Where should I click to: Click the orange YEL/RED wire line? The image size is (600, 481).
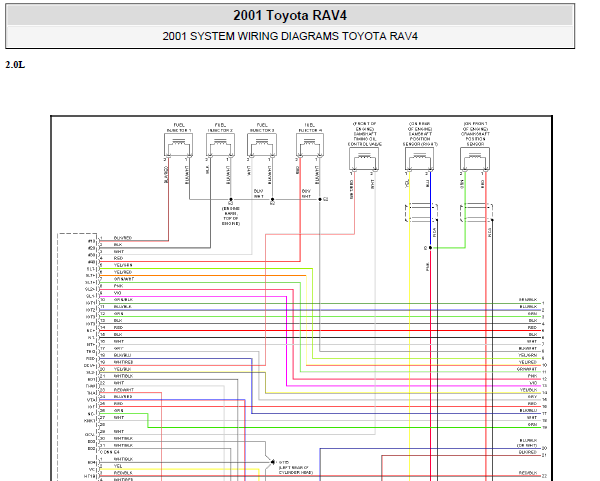point(203,276)
